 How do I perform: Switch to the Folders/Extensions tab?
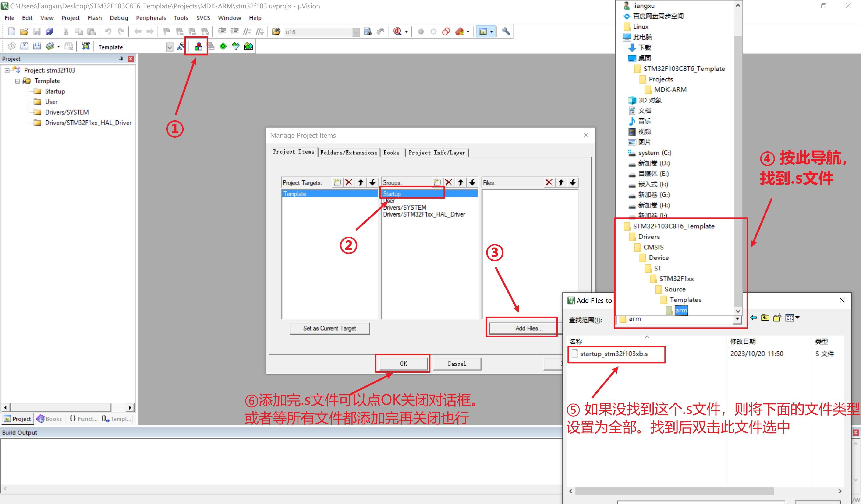348,153
